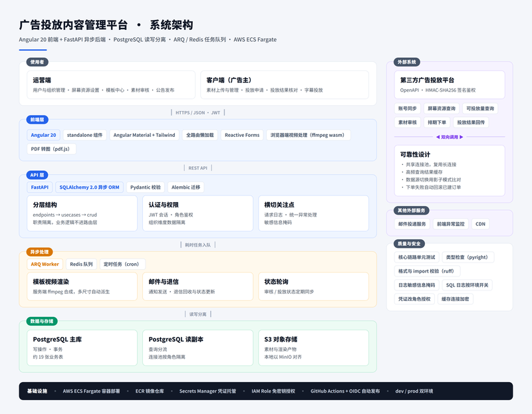The width and height of the screenshot is (532, 414).
Task: Click the 投放结果回传 chip
Action: pos(471,122)
